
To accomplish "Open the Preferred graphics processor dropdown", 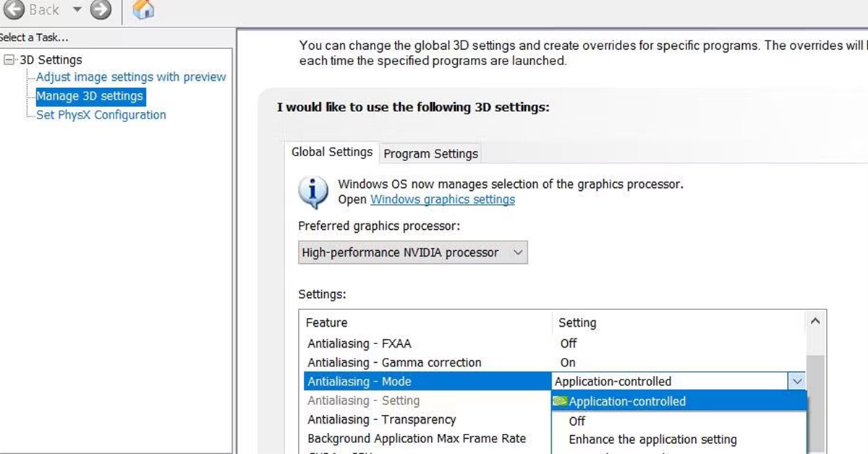I will [x=516, y=252].
